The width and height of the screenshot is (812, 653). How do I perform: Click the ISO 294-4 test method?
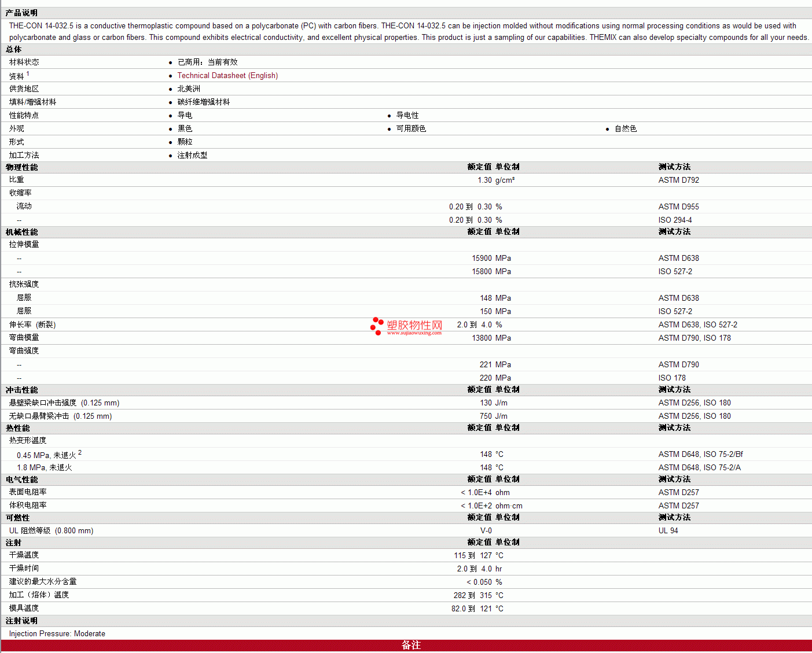click(x=675, y=220)
